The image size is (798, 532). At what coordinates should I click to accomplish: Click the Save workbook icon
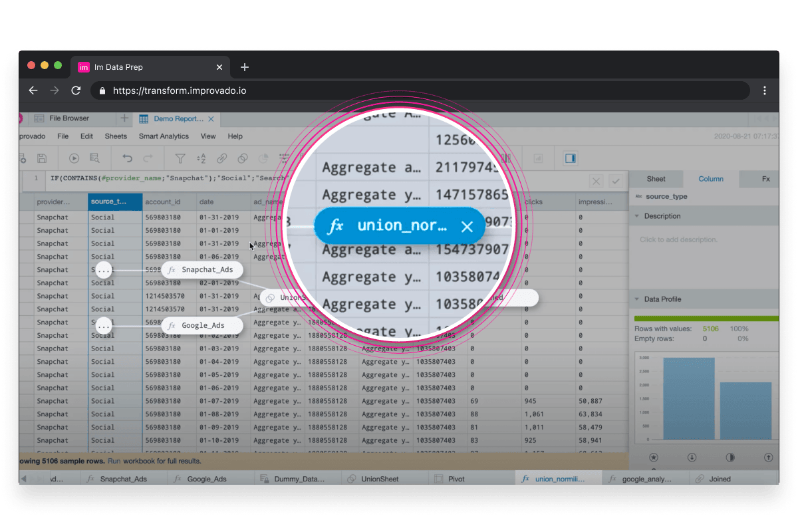pos(42,158)
